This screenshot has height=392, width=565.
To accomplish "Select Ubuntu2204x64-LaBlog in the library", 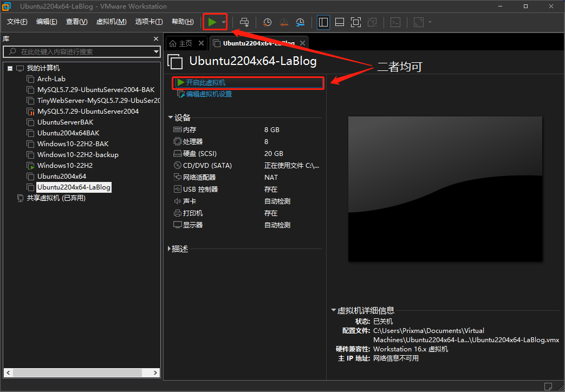I will (74, 187).
